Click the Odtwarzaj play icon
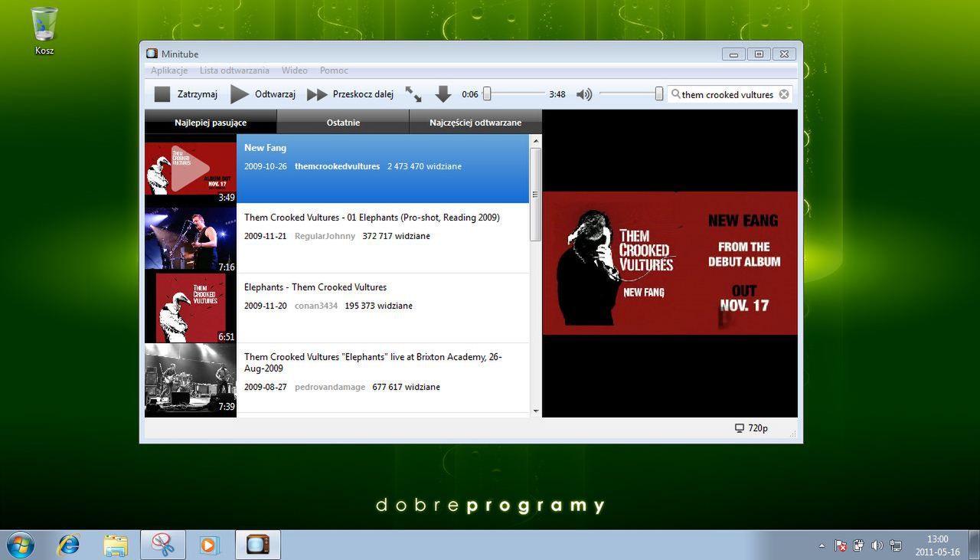Screen dimensions: 980x560 [x=240, y=94]
